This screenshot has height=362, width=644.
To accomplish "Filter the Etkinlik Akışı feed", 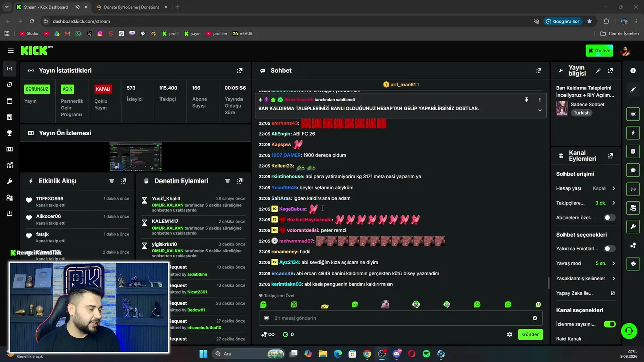I will (x=112, y=181).
